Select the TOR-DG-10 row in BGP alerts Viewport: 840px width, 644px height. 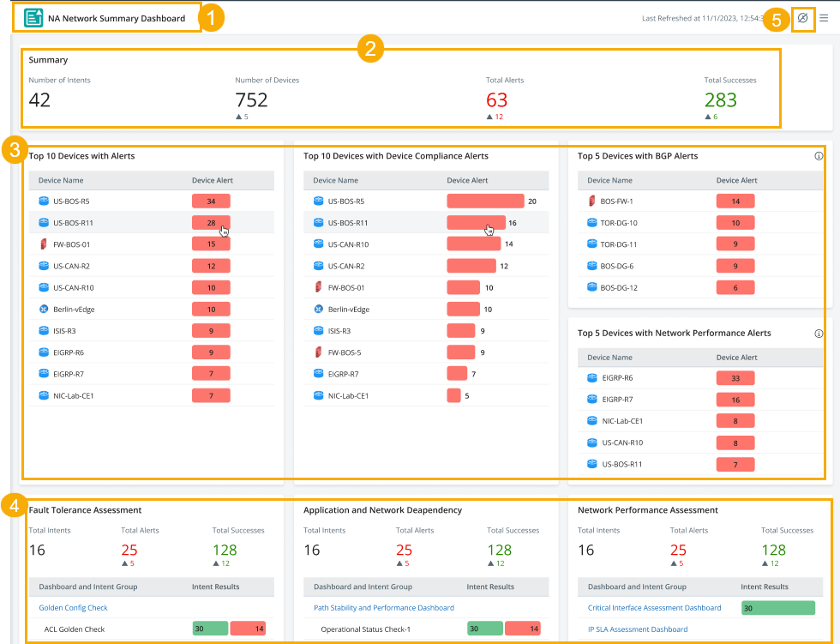tap(619, 223)
